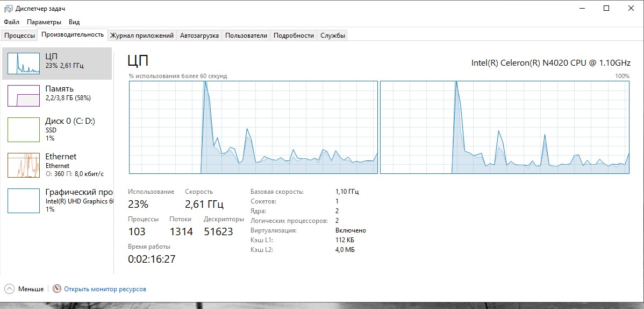Switch to the Подробности tab
This screenshot has width=644, height=309.
[x=294, y=36]
